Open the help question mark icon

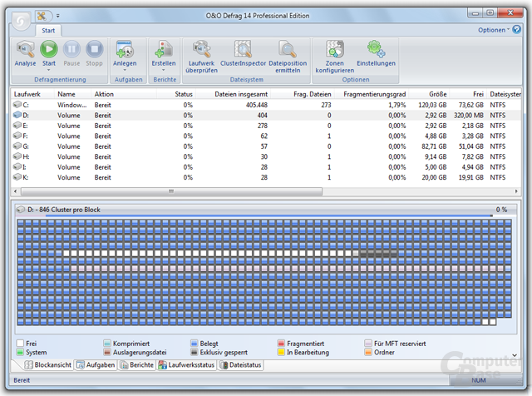tap(516, 30)
